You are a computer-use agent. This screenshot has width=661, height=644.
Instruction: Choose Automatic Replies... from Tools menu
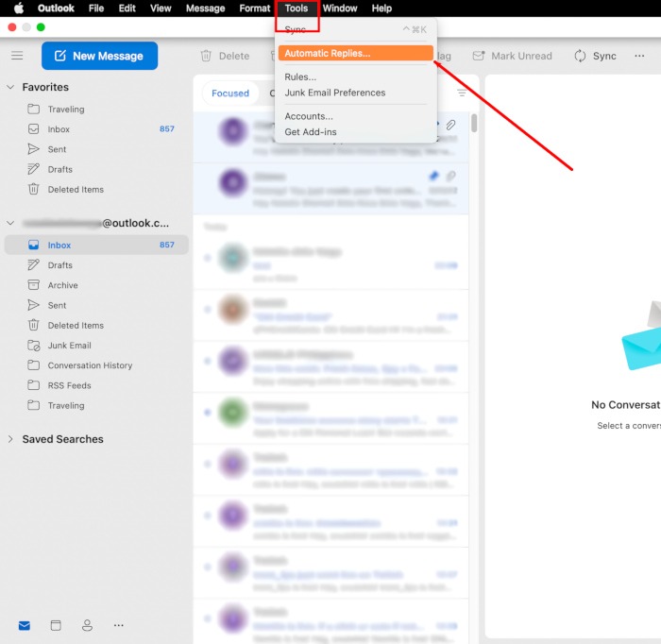355,53
